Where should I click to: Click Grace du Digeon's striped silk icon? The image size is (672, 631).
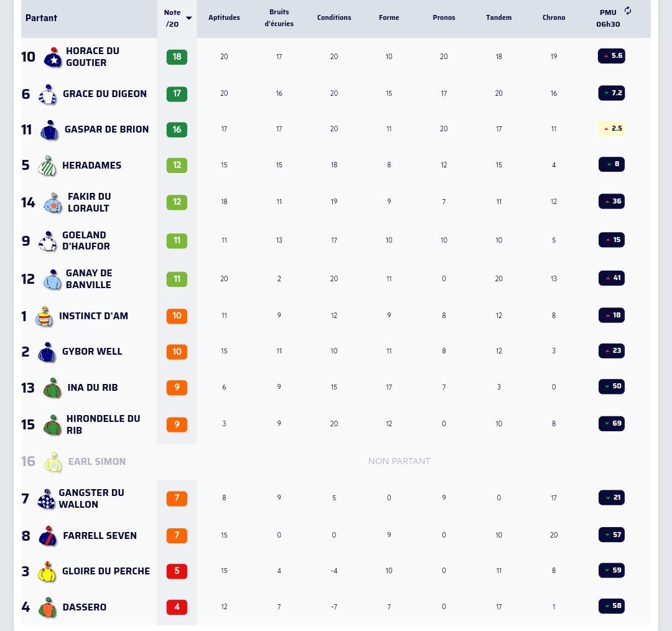[x=47, y=95]
